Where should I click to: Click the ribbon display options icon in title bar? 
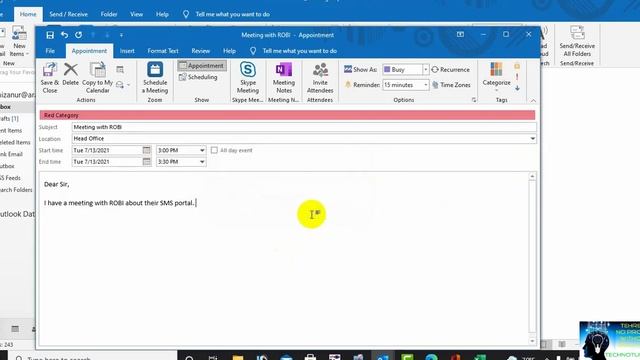[460, 35]
